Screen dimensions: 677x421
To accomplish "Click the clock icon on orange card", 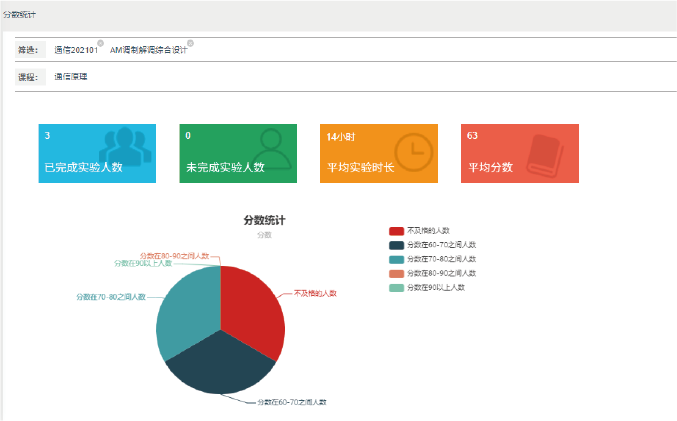I will [411, 150].
